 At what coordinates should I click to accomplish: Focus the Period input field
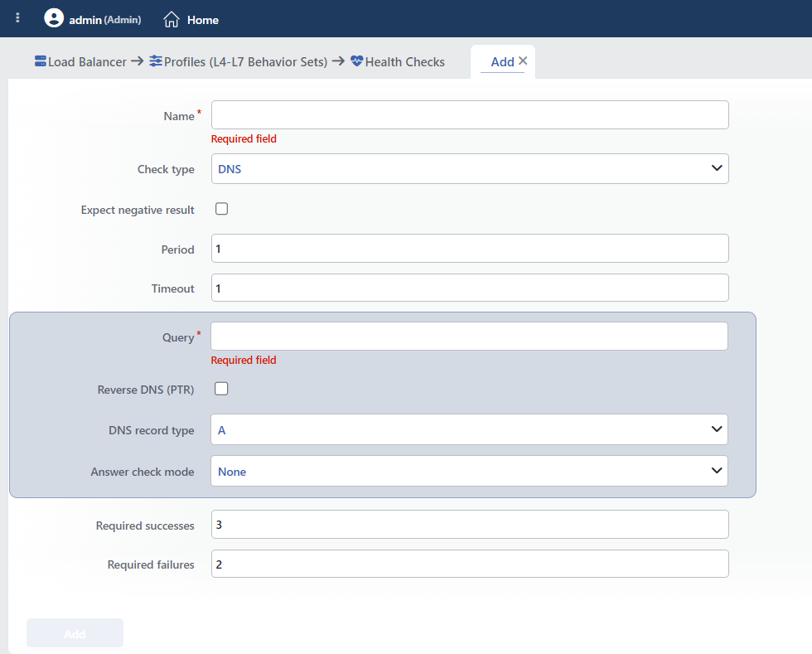pos(470,248)
